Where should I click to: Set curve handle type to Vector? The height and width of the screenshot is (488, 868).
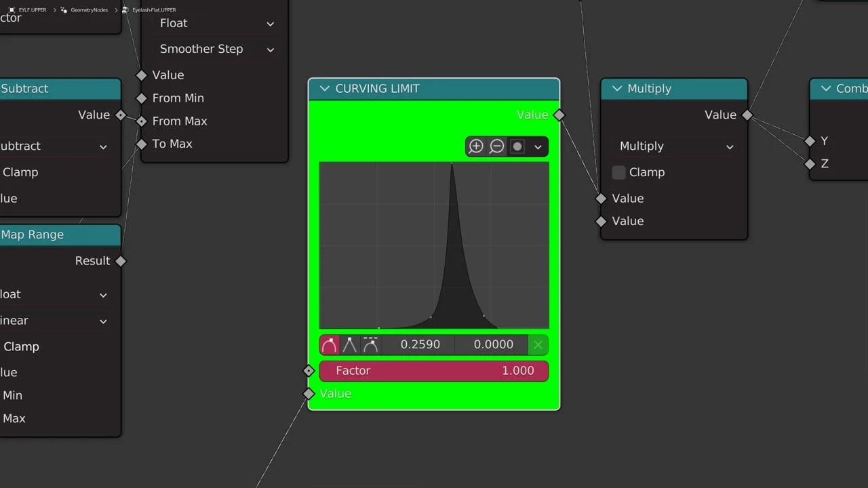click(349, 345)
